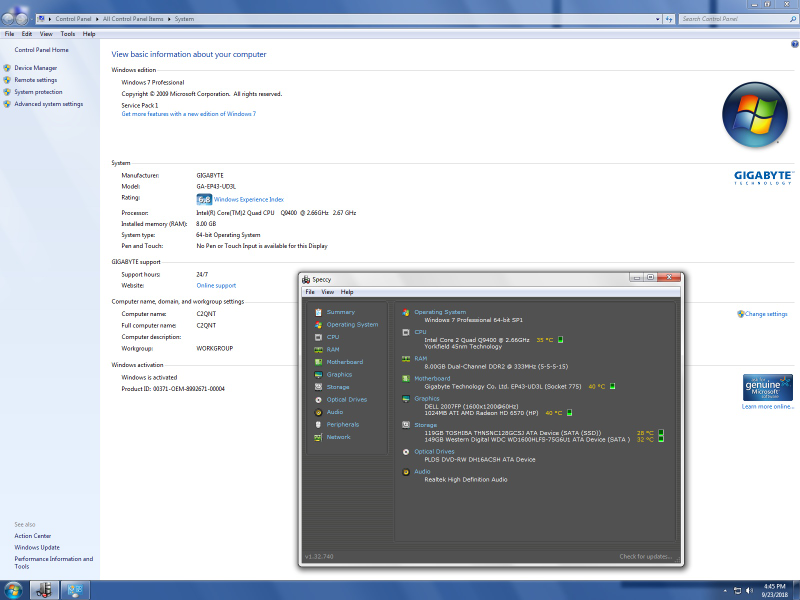800x600 pixels.
Task: Click Get more features with new edition link
Action: point(188,114)
